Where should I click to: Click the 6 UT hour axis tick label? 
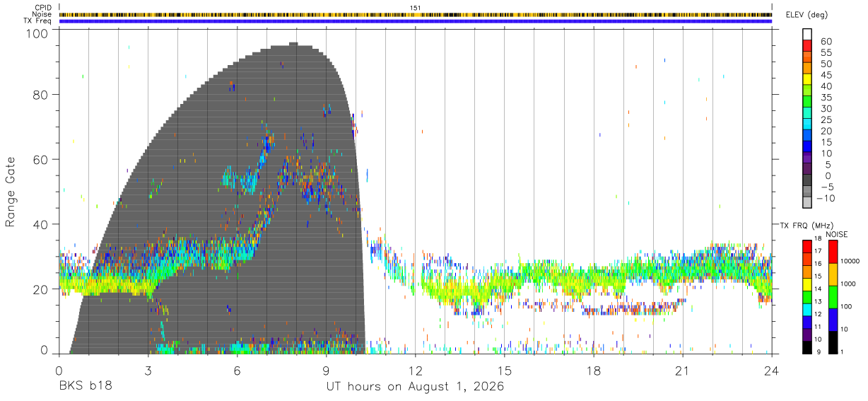pyautogui.click(x=237, y=371)
